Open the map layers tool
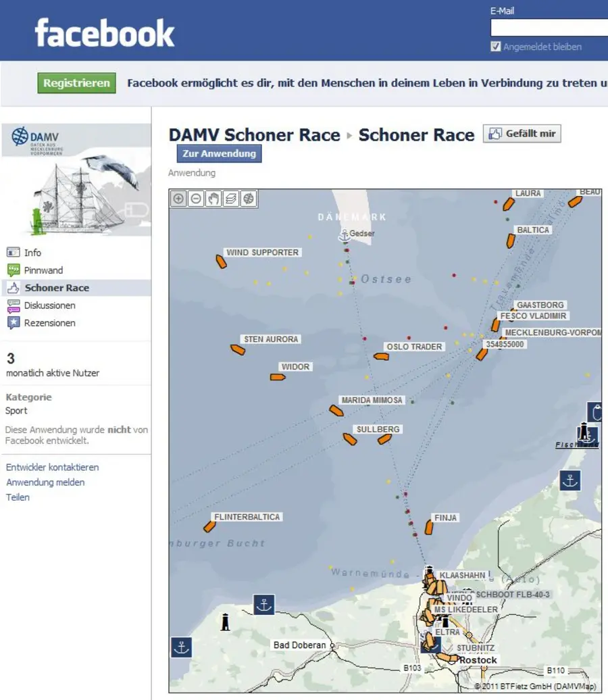This screenshot has height=700, width=608. (x=231, y=199)
